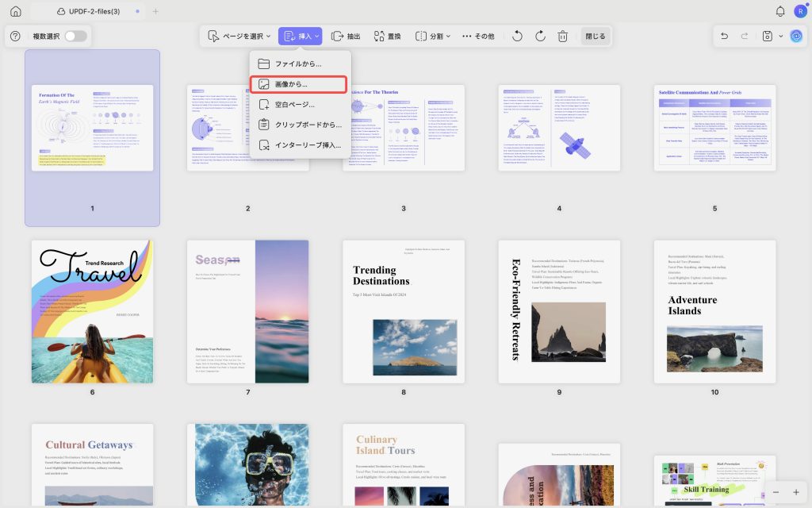
Task: Select page 8 Trending Destinations thumbnail
Action: tap(404, 311)
